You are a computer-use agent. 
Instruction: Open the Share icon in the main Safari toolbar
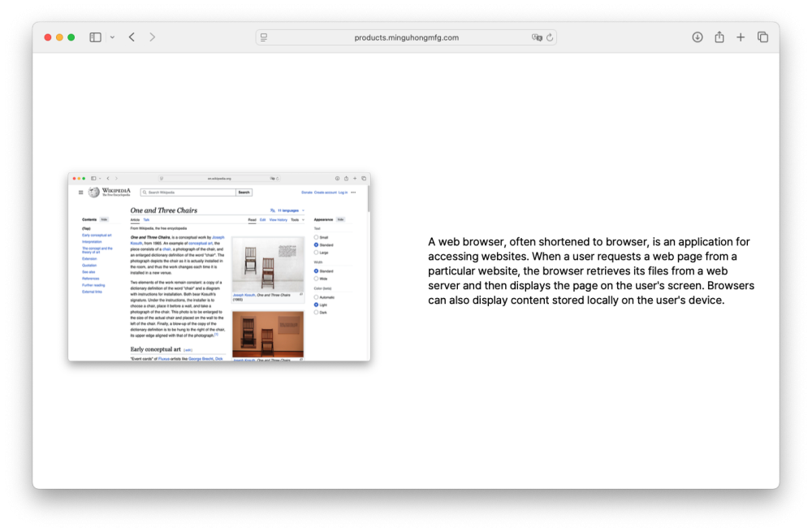(719, 37)
